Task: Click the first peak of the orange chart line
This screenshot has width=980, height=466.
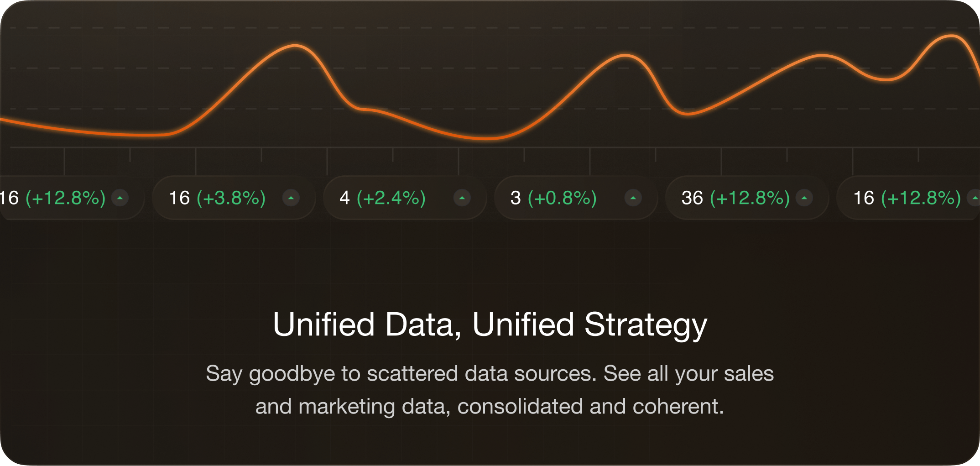Action: point(295,46)
